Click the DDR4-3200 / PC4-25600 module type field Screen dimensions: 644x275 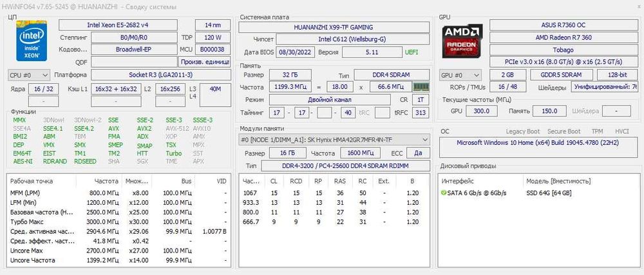coord(345,166)
